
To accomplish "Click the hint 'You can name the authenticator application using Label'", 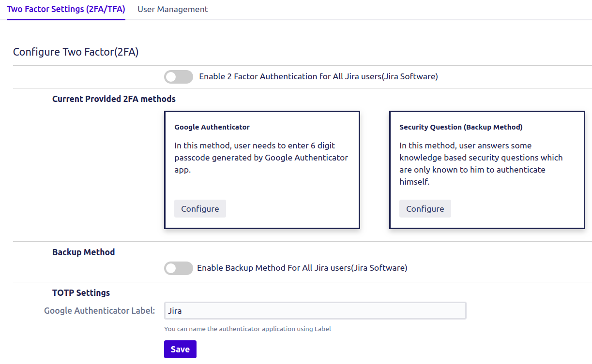I will (247, 329).
